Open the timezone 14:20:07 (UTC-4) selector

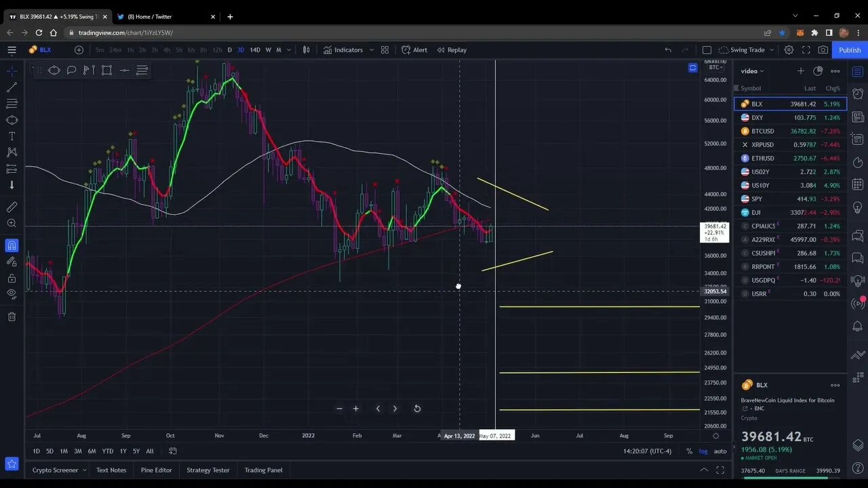pos(647,451)
